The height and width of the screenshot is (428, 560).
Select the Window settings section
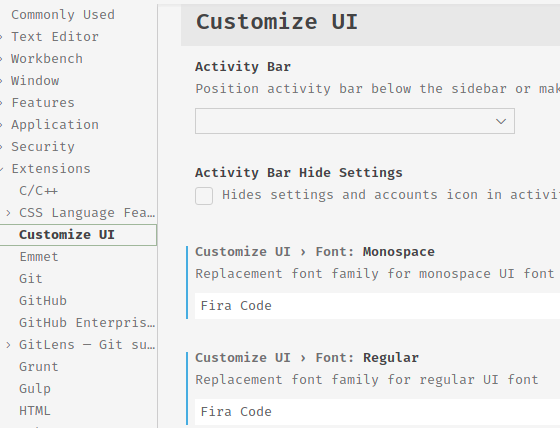point(35,81)
